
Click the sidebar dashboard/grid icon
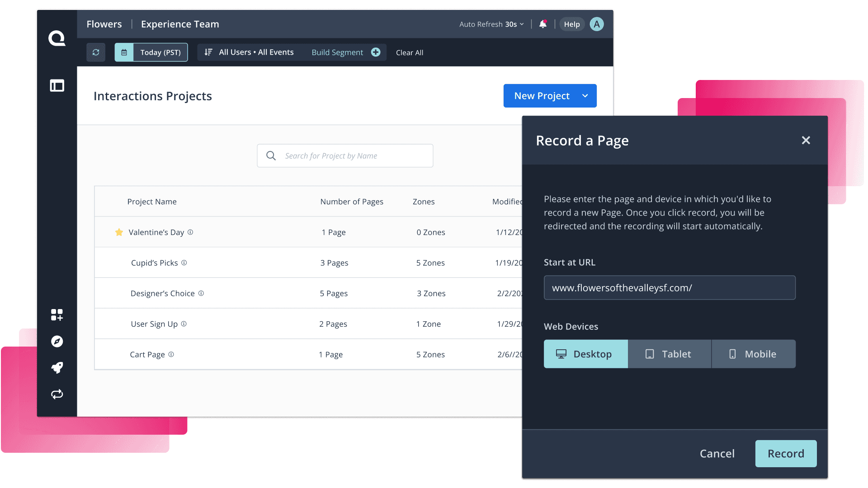57,314
